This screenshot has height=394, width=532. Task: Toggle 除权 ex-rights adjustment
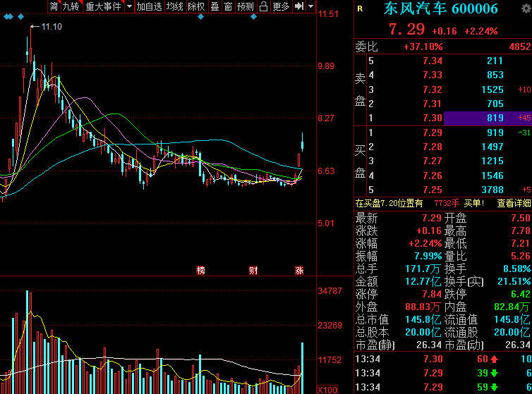(x=196, y=6)
